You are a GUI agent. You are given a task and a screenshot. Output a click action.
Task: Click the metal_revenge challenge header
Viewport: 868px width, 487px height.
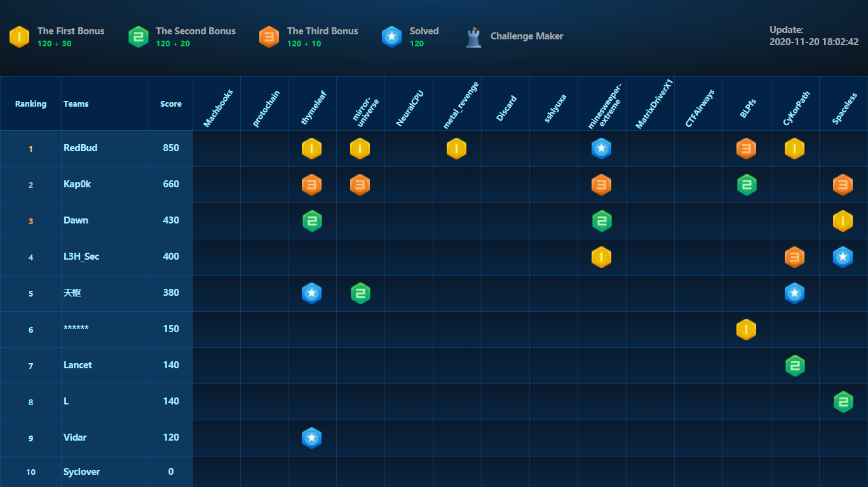(461, 105)
